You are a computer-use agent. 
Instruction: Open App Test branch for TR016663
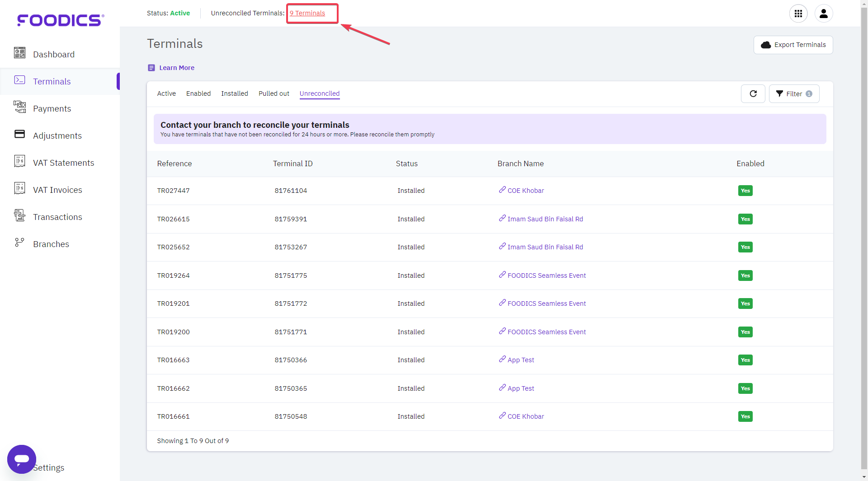point(521,360)
